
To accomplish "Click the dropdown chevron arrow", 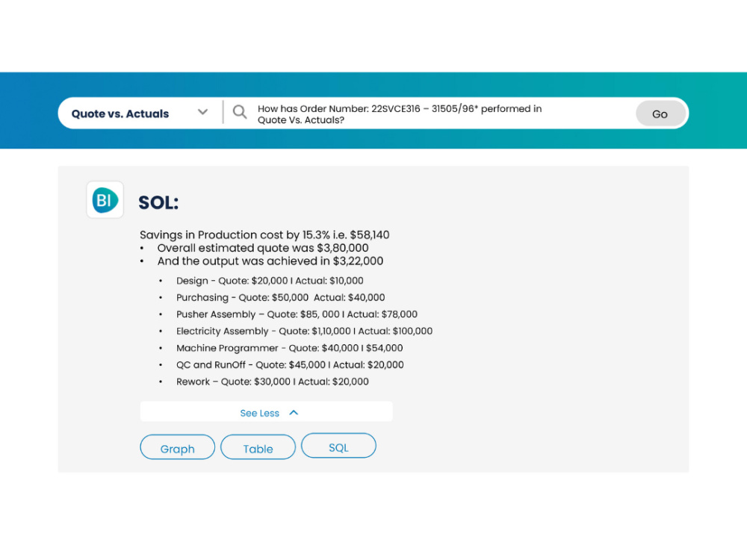I will point(202,112).
